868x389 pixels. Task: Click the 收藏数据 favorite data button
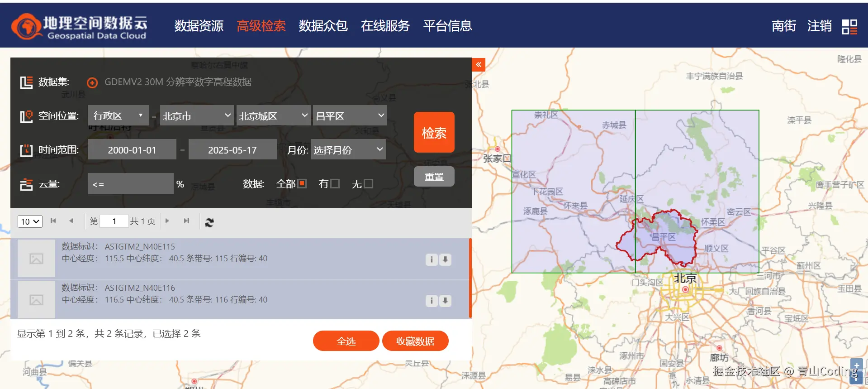415,341
